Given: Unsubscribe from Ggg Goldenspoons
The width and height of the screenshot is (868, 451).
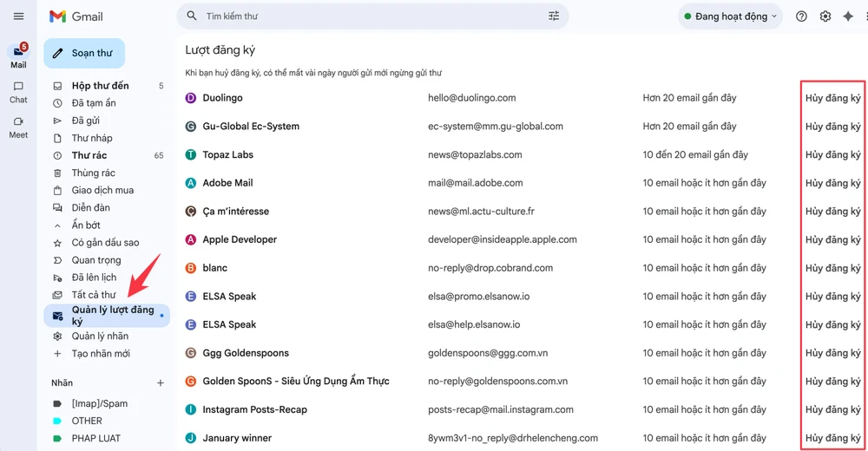Looking at the screenshot, I should pos(833,353).
